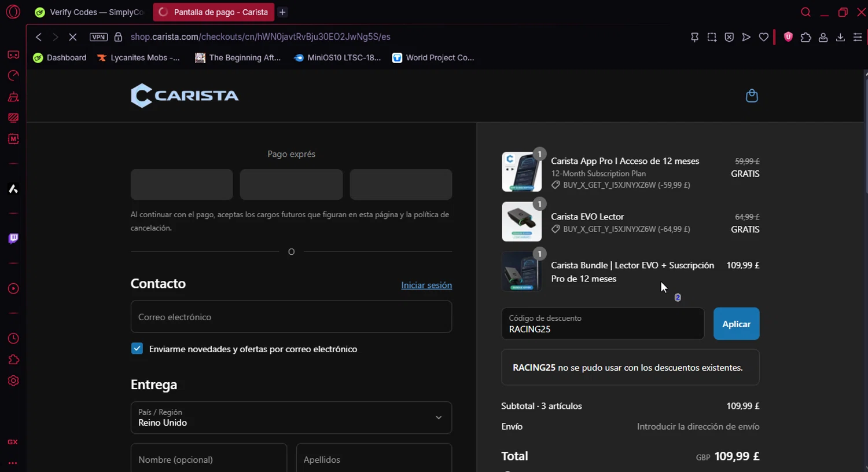Click the address bar URL
868x472 pixels.
(260, 37)
